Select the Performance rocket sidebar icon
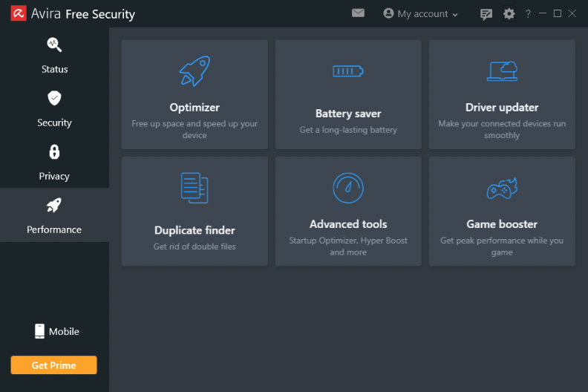The height and width of the screenshot is (392, 588). point(54,205)
